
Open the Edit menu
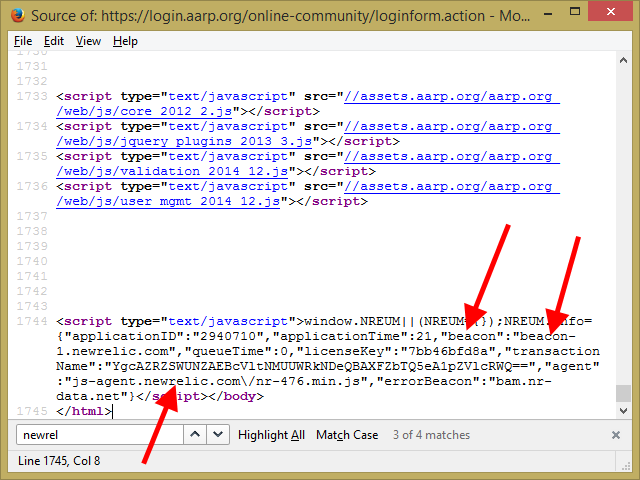(x=54, y=41)
